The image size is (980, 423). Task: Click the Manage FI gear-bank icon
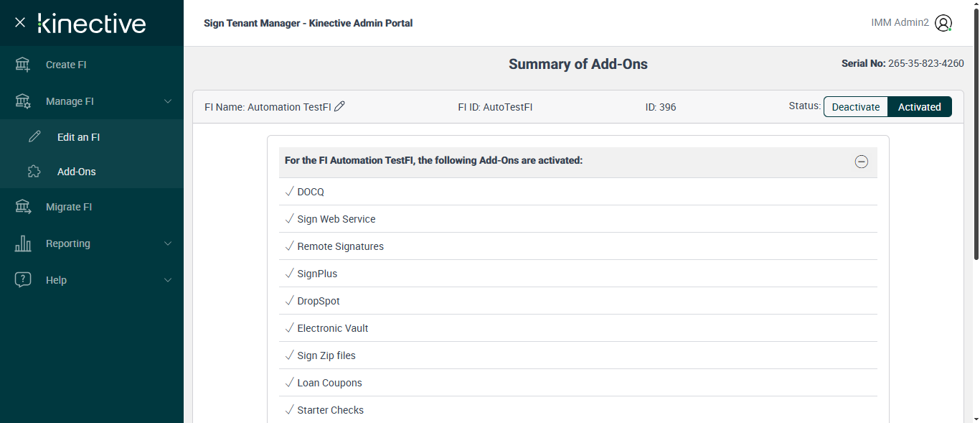pyautogui.click(x=23, y=101)
